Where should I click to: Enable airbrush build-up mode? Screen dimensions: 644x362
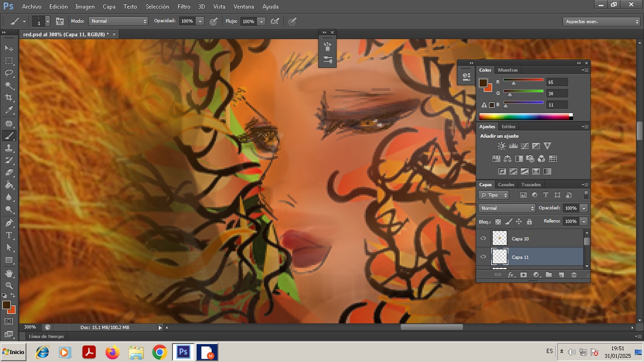275,21
